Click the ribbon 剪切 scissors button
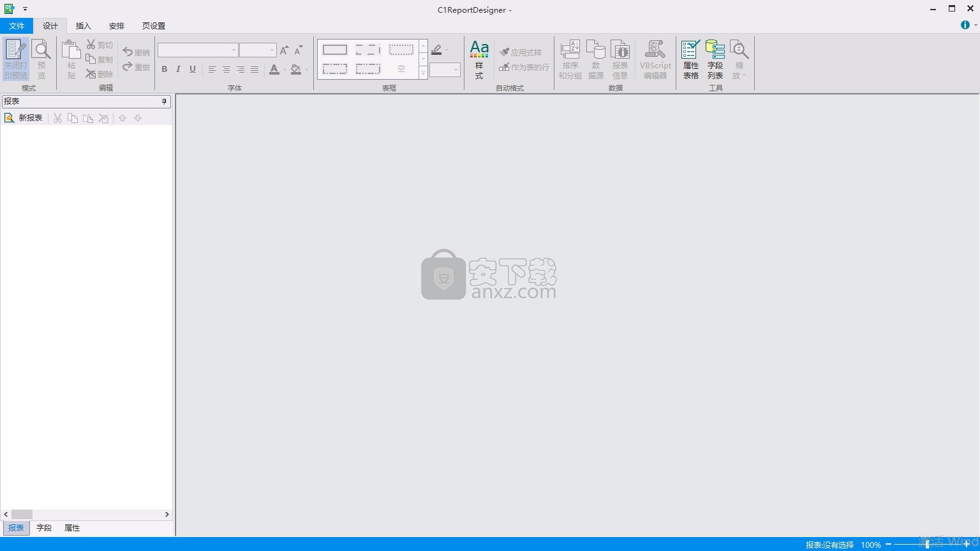Screen dimensions: 980x551 coord(100,45)
